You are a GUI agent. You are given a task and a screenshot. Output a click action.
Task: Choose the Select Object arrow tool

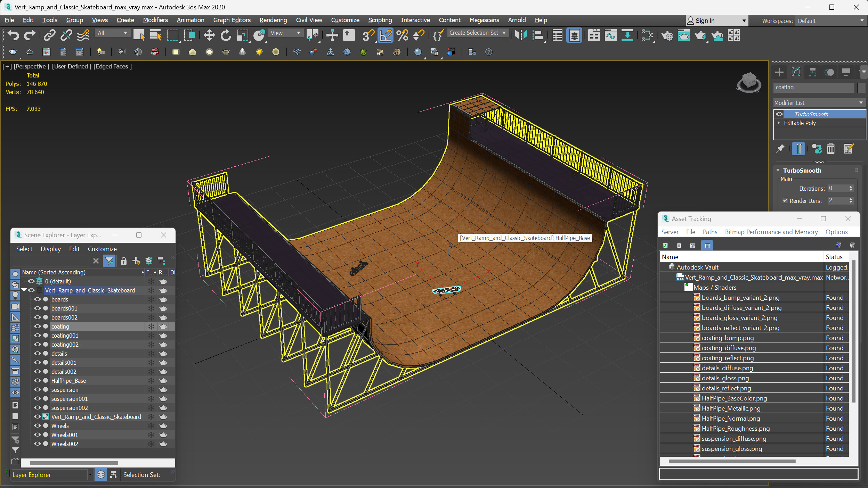[139, 35]
